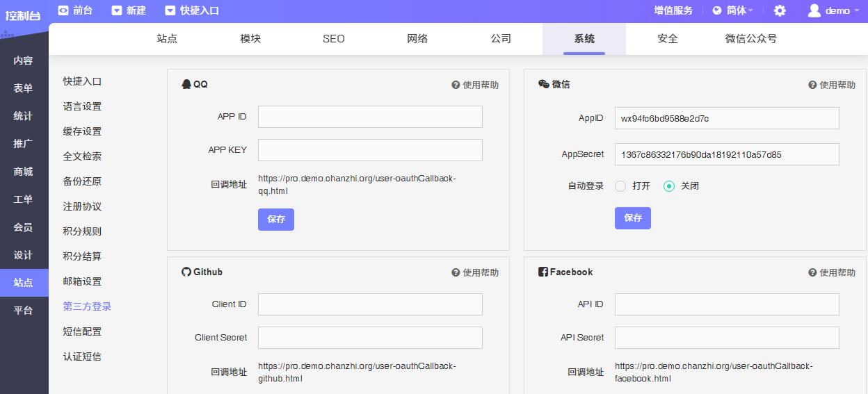
Task: Click the help question icon in the Facebook panel
Action: pyautogui.click(x=812, y=272)
